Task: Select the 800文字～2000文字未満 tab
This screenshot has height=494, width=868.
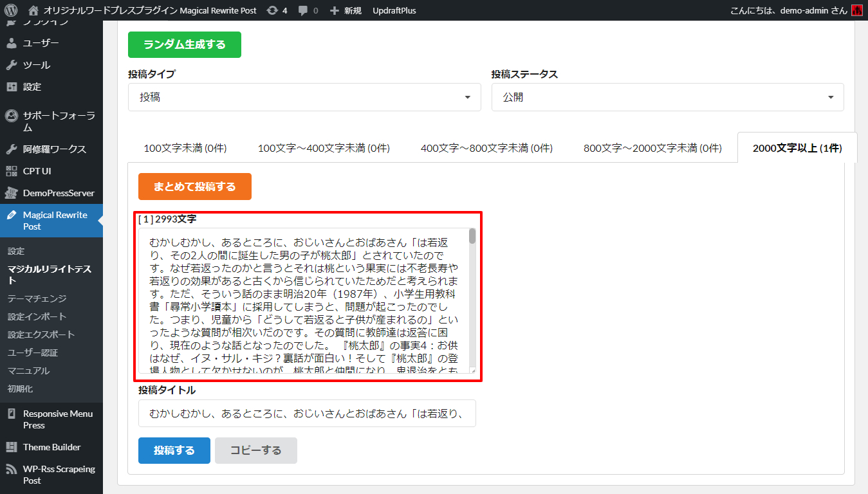Action: pyautogui.click(x=652, y=149)
